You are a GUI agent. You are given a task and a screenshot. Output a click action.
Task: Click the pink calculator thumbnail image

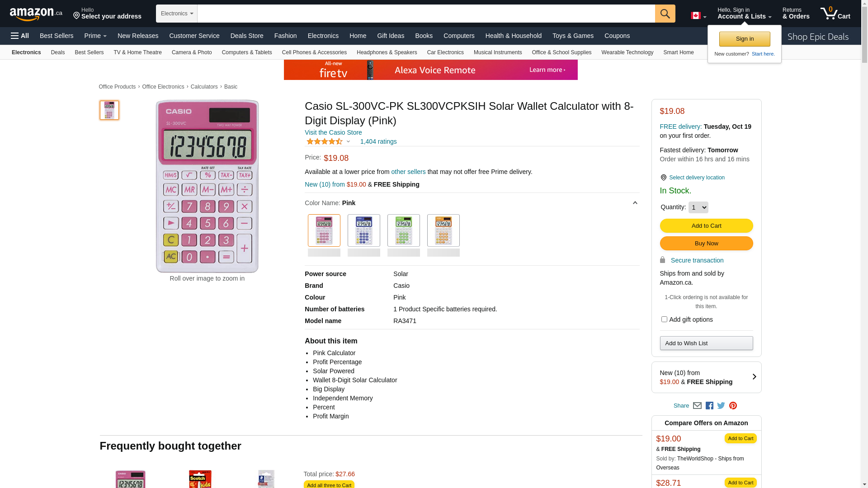(109, 110)
